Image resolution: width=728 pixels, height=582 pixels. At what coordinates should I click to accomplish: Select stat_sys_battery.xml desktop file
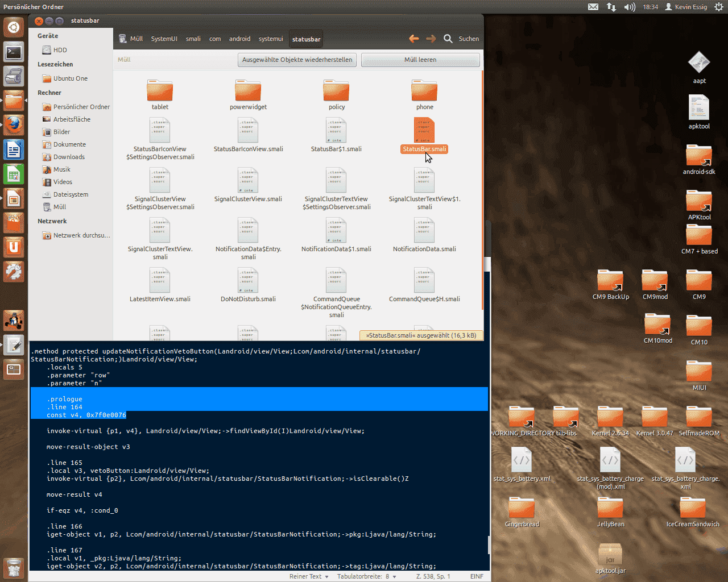522,464
